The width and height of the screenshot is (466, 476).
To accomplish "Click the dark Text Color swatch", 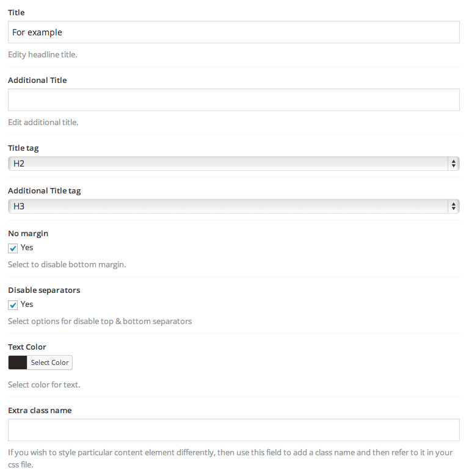I will pos(18,362).
